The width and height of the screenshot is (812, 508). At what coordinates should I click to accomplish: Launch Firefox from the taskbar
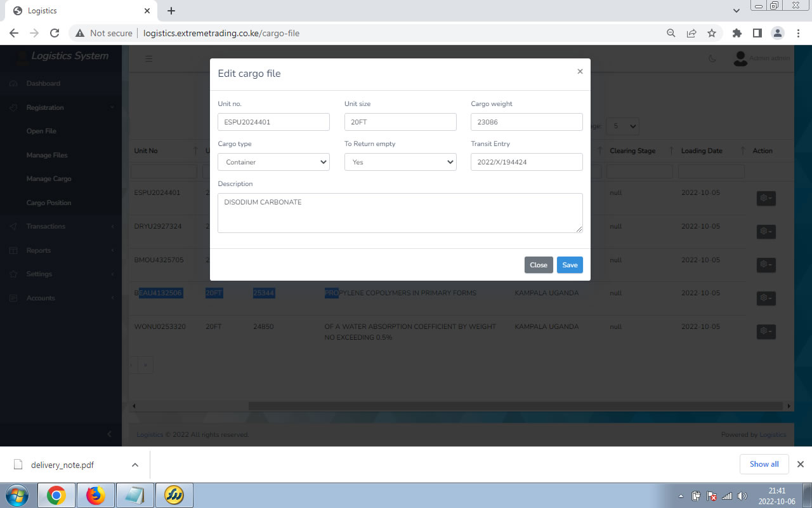(x=96, y=495)
